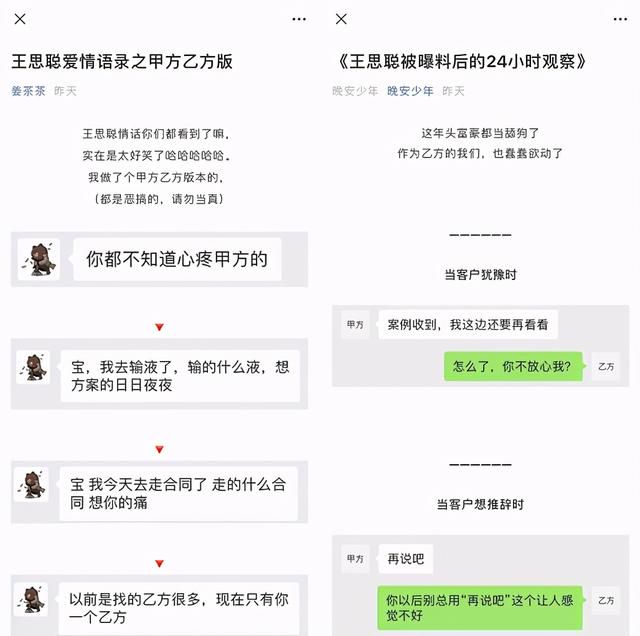The image size is (640, 636).
Task: Tap the bear avatar beside 我今天去走合同了
Action: (31, 485)
